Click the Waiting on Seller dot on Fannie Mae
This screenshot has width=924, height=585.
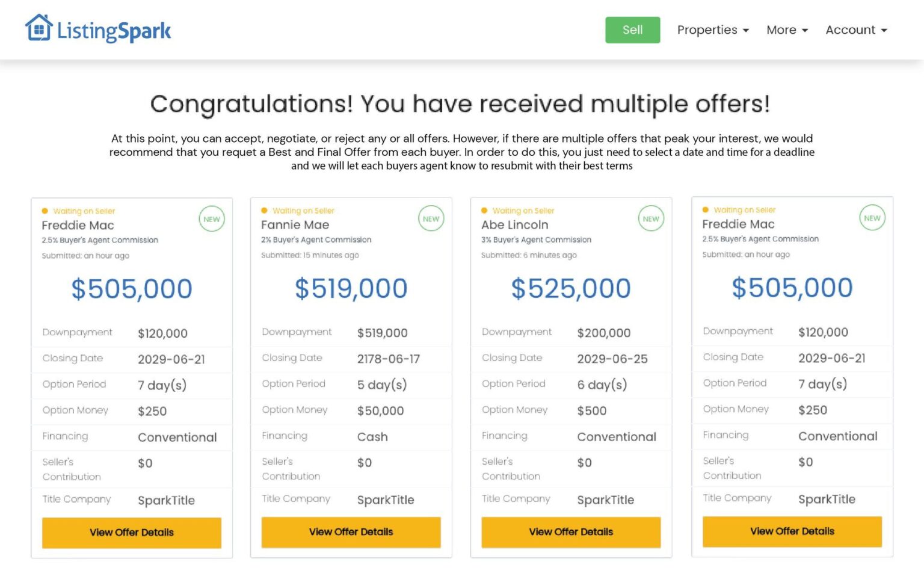[x=265, y=211]
